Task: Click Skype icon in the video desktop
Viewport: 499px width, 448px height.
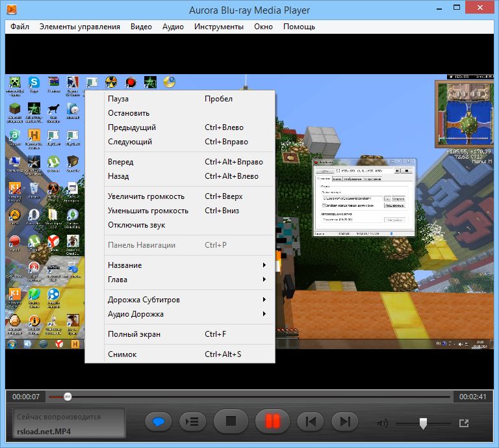Action: click(34, 83)
